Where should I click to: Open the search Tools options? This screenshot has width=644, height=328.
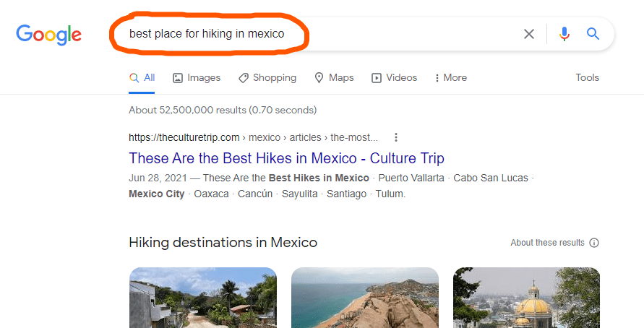[x=587, y=77]
